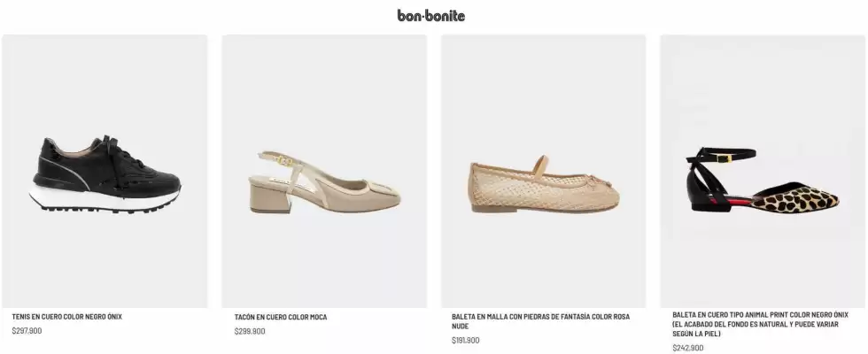Open the animal print ballet flat image

click(x=763, y=171)
